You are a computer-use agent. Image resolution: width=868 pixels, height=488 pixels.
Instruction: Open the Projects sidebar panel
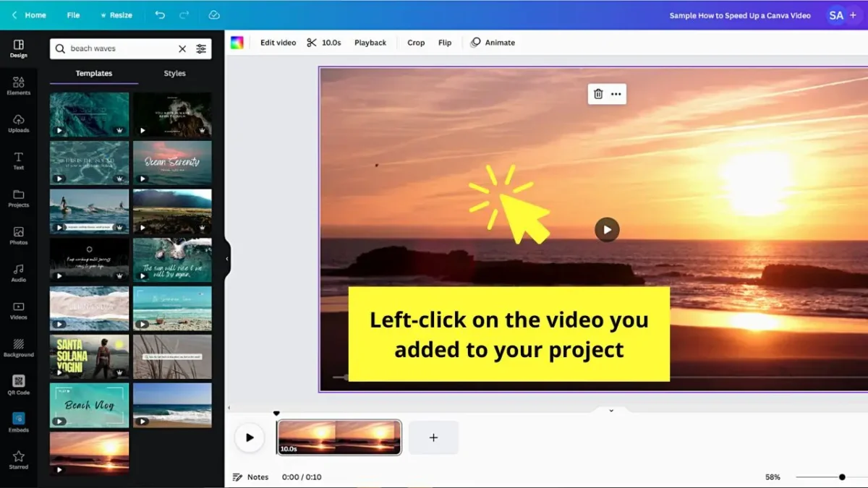tap(19, 199)
